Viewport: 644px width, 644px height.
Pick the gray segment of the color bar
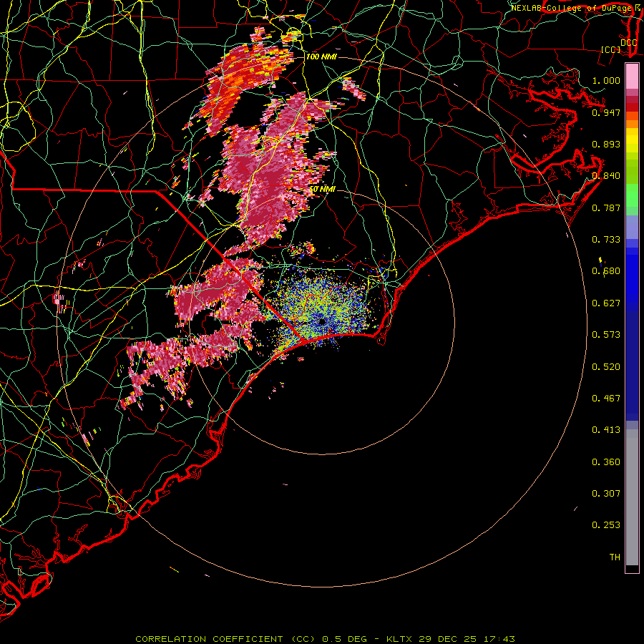pyautogui.click(x=632, y=497)
